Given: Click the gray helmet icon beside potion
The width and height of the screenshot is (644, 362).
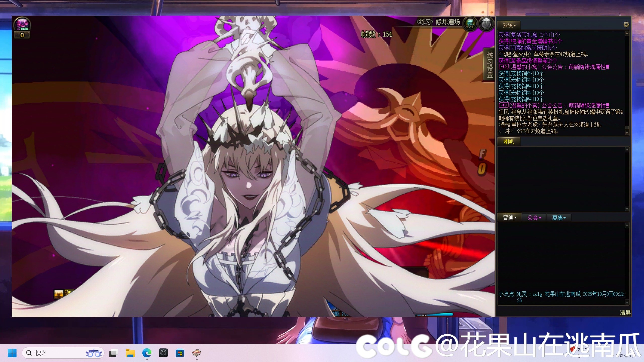Looking at the screenshot, I should [x=486, y=24].
